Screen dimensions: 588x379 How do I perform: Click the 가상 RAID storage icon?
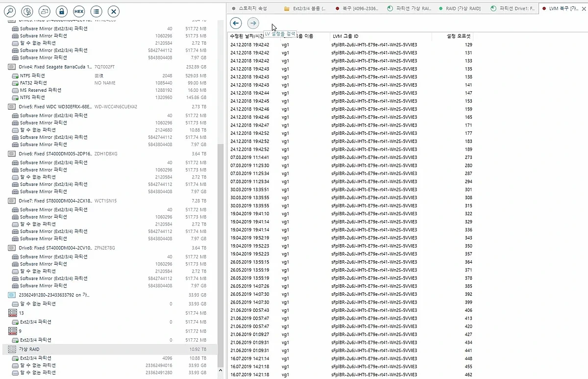coord(12,349)
